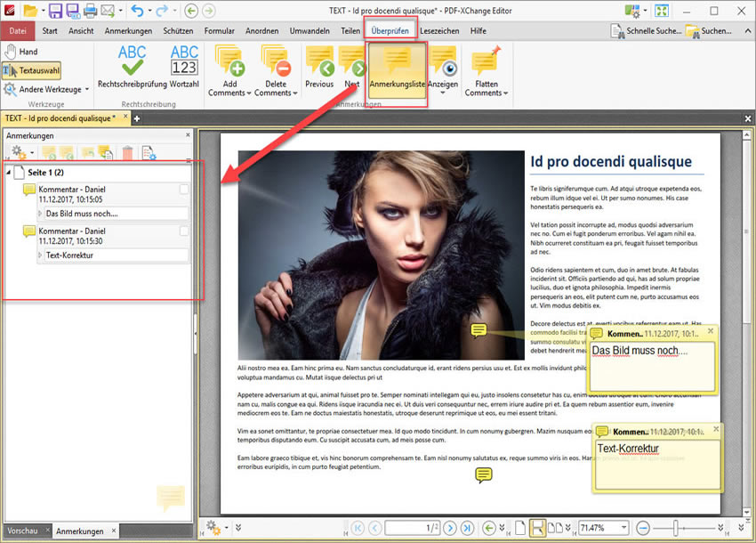Go to the first page
This screenshot has width=756, height=543.
coord(358,528)
